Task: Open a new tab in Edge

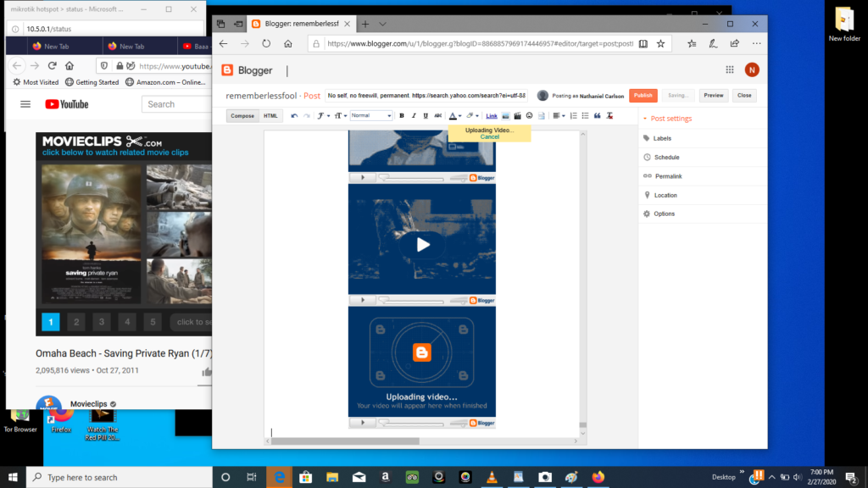Action: [365, 24]
